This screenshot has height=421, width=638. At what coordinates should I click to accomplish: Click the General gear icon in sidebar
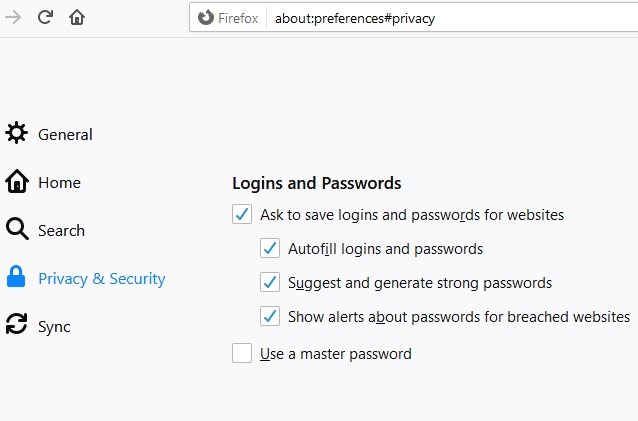[16, 134]
